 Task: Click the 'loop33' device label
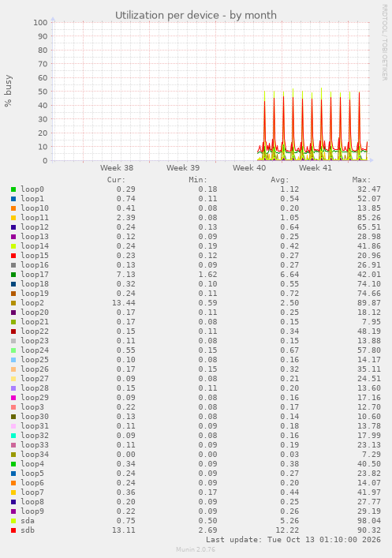[35, 445]
